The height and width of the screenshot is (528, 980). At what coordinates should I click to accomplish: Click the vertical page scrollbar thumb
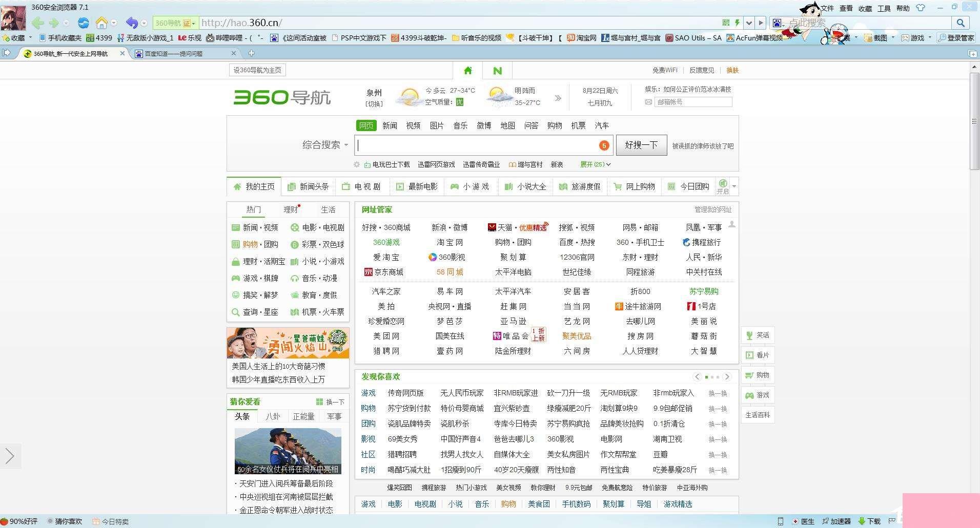point(974,121)
